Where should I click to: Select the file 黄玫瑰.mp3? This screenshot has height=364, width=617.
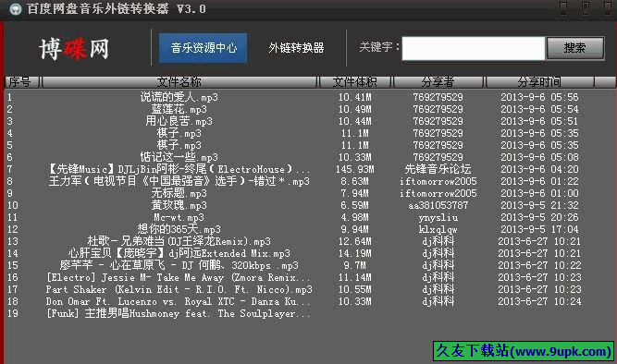179,205
